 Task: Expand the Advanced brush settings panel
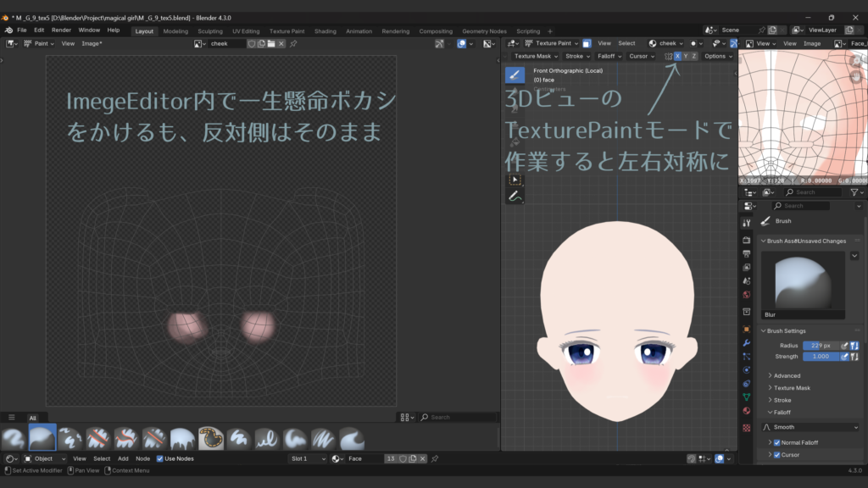(x=786, y=375)
